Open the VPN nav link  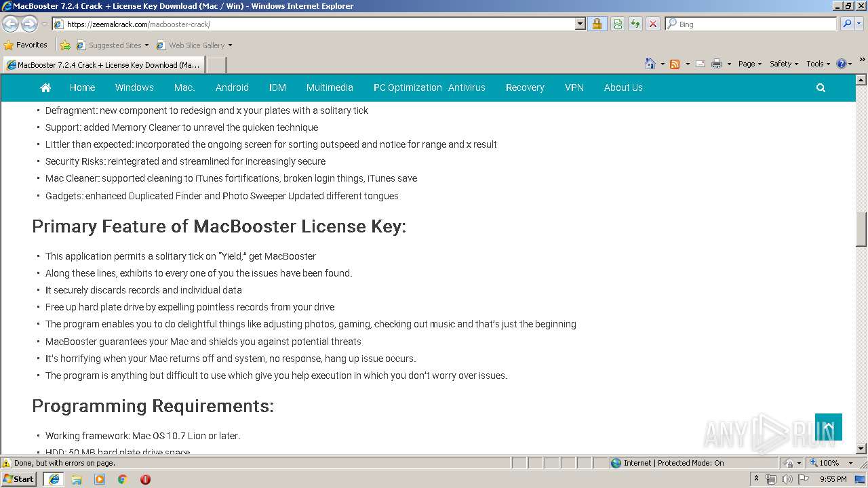[x=574, y=87]
